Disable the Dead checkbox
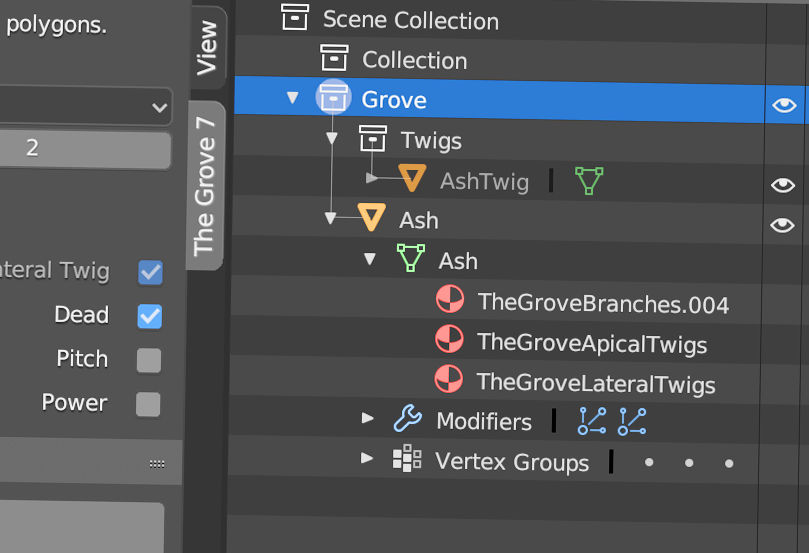The image size is (809, 553). [x=150, y=316]
